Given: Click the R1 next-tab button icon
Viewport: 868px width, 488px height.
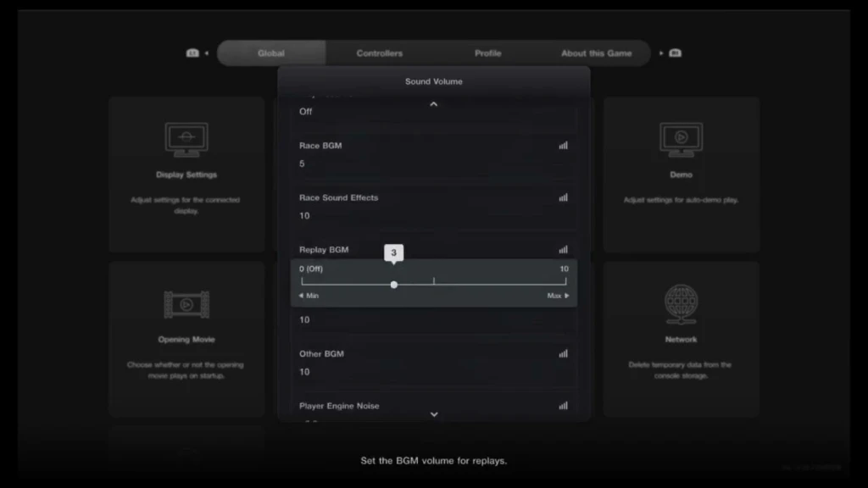Looking at the screenshot, I should (675, 53).
